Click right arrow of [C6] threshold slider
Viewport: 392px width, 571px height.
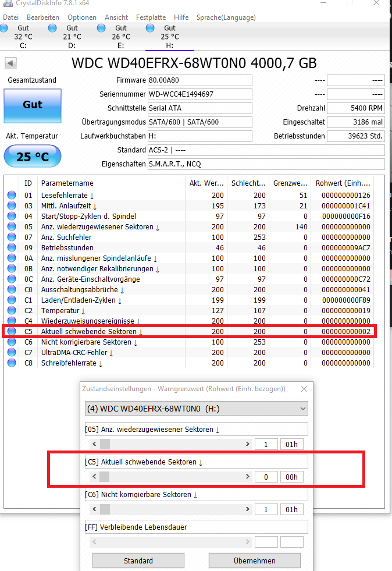click(x=248, y=509)
